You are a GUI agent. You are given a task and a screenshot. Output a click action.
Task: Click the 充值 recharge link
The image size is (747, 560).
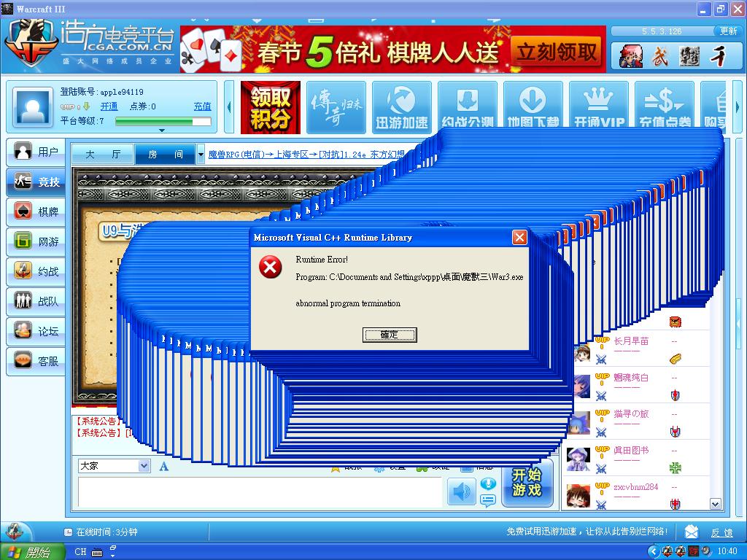coord(203,106)
